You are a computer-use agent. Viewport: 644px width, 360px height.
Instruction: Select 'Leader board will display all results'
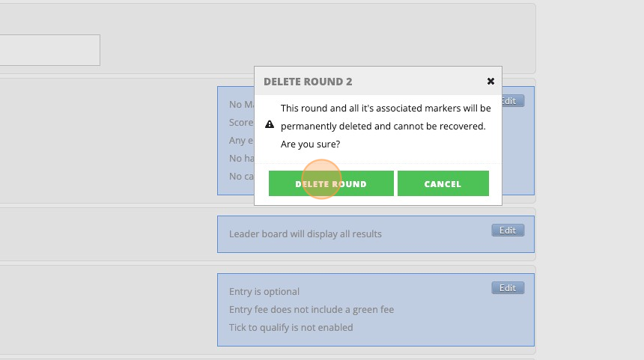305,234
